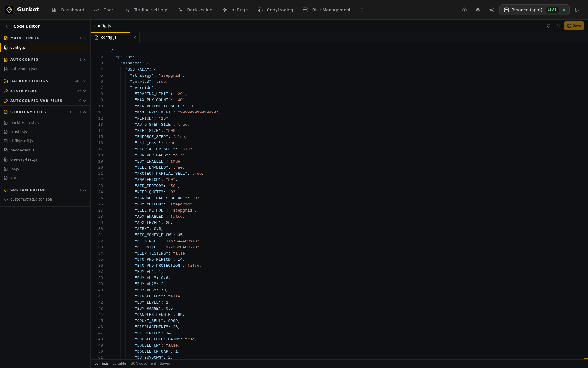Open the Binance (spot) exchange selector
Viewport: 588px width, 368px height.
[x=534, y=10]
